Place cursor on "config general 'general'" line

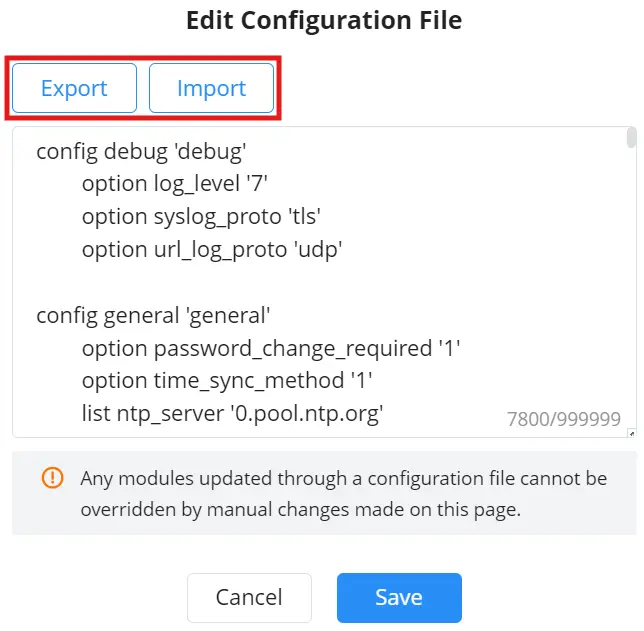pyautogui.click(x=153, y=316)
